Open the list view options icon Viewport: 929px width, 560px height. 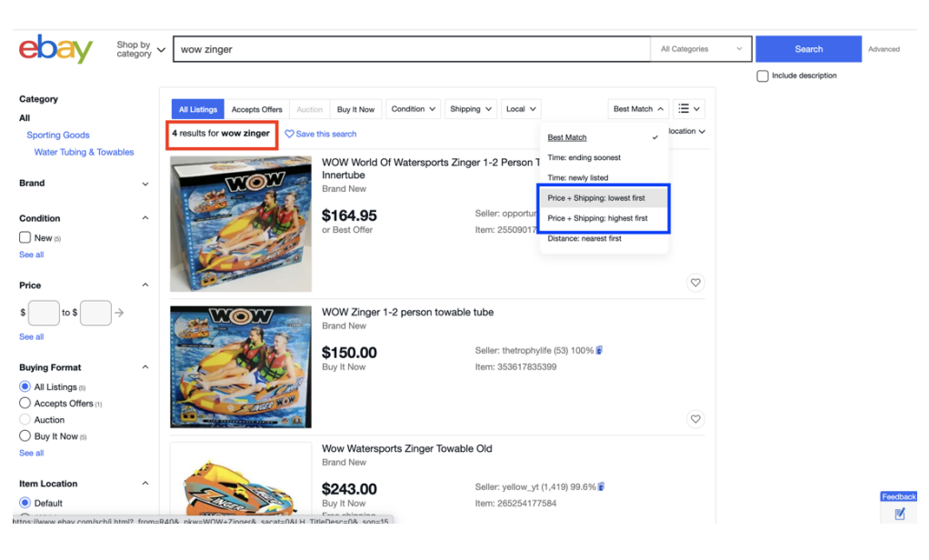[x=690, y=109]
